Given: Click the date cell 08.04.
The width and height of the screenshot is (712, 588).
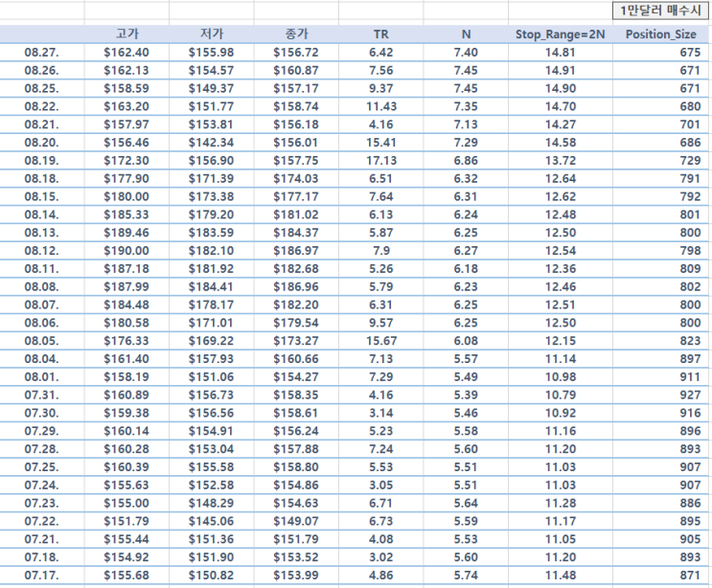Looking at the screenshot, I should 42,359.
